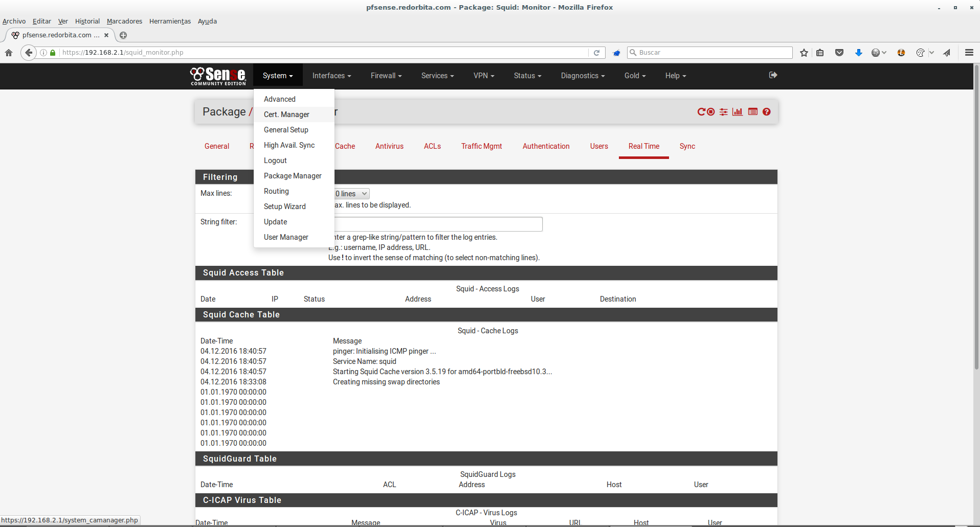Expand the Services dropdown in navbar

pos(437,76)
